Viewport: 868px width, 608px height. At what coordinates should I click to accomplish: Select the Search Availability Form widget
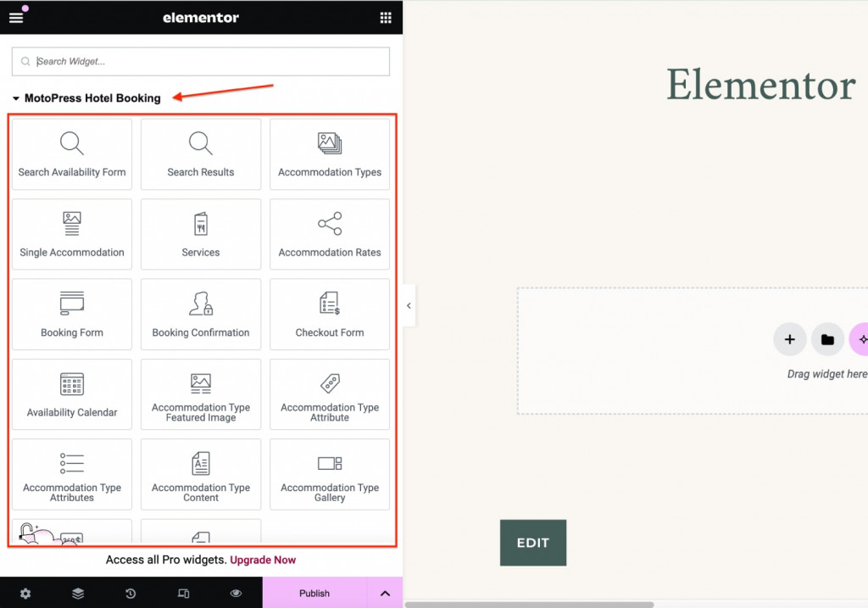72,154
